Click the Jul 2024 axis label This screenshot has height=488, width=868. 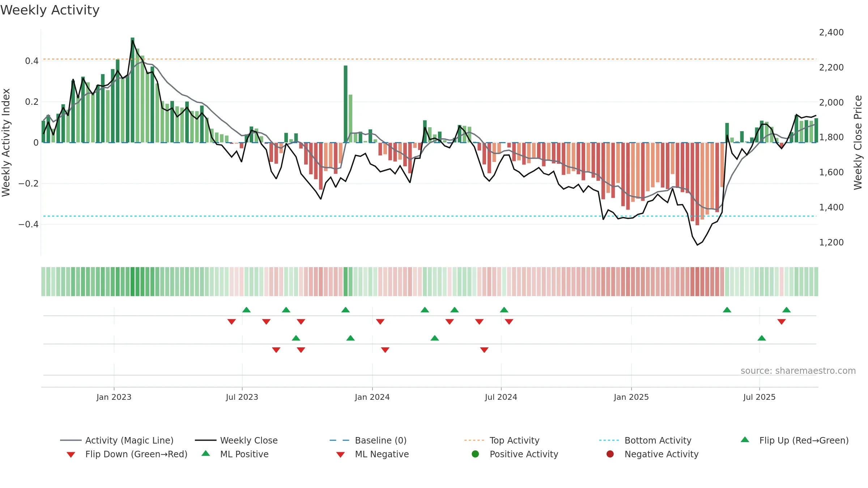pos(501,397)
